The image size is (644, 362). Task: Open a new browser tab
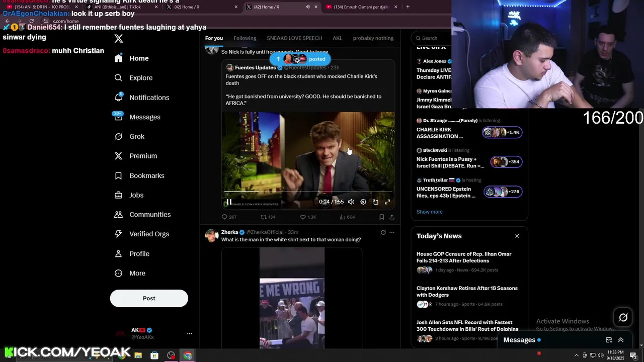coord(408,7)
